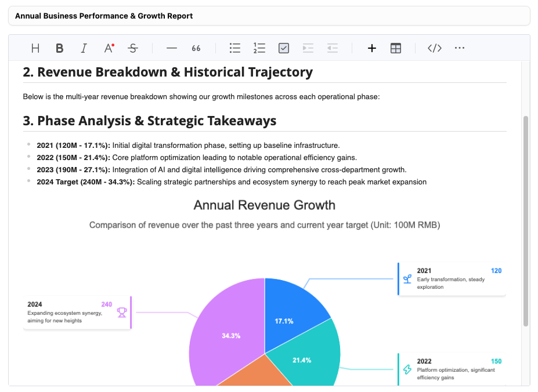Click the document title field

tap(269, 16)
